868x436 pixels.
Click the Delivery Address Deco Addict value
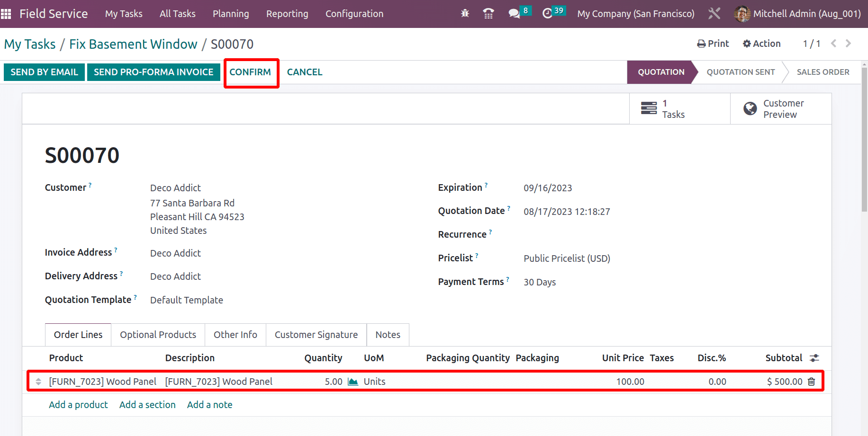click(175, 276)
